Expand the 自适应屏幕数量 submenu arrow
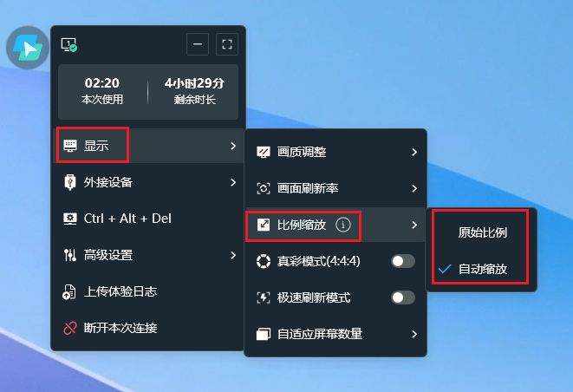This screenshot has height=392, width=573. pyautogui.click(x=414, y=334)
